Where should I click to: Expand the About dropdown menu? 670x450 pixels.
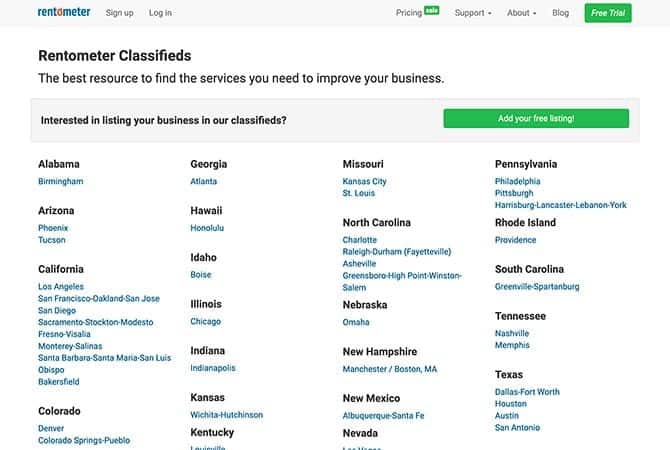[521, 13]
